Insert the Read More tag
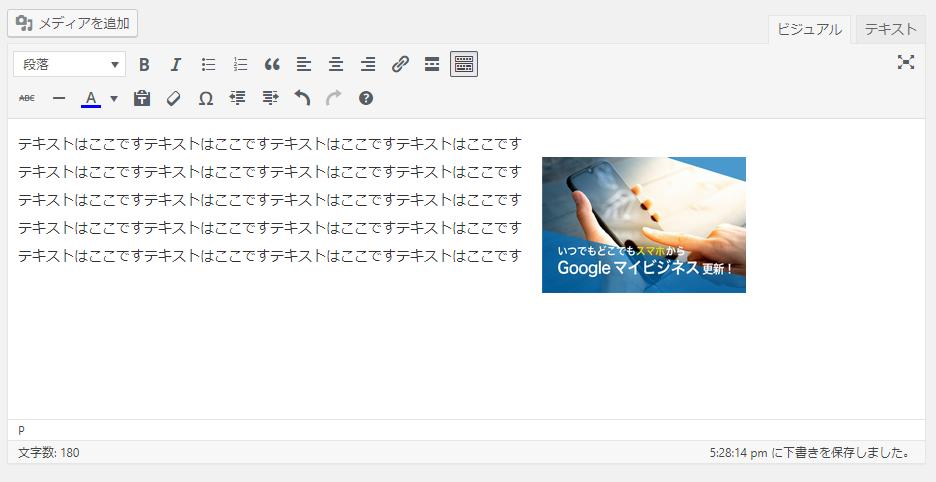This screenshot has width=936, height=482. (x=432, y=64)
